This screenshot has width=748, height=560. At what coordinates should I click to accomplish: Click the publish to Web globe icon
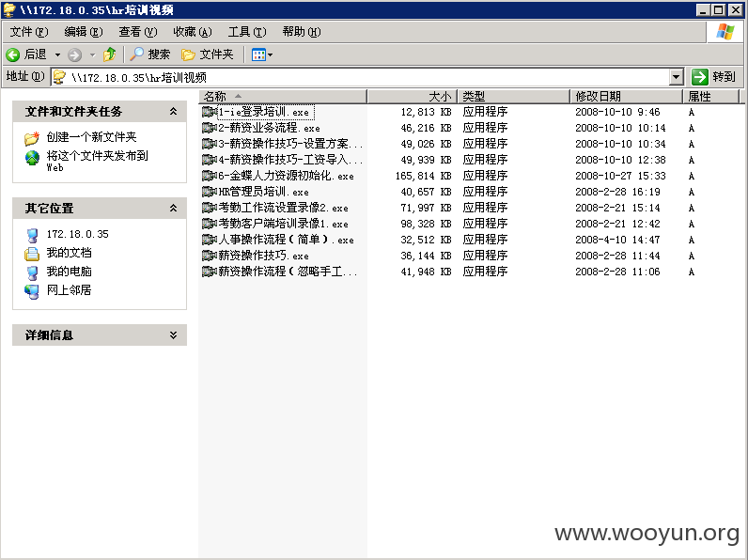tap(32, 158)
